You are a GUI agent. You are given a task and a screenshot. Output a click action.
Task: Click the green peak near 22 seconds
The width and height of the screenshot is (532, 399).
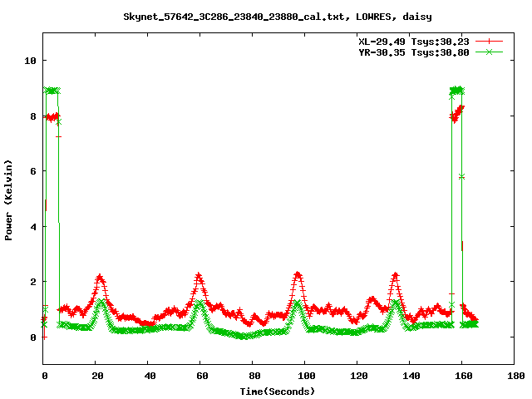tap(100, 301)
